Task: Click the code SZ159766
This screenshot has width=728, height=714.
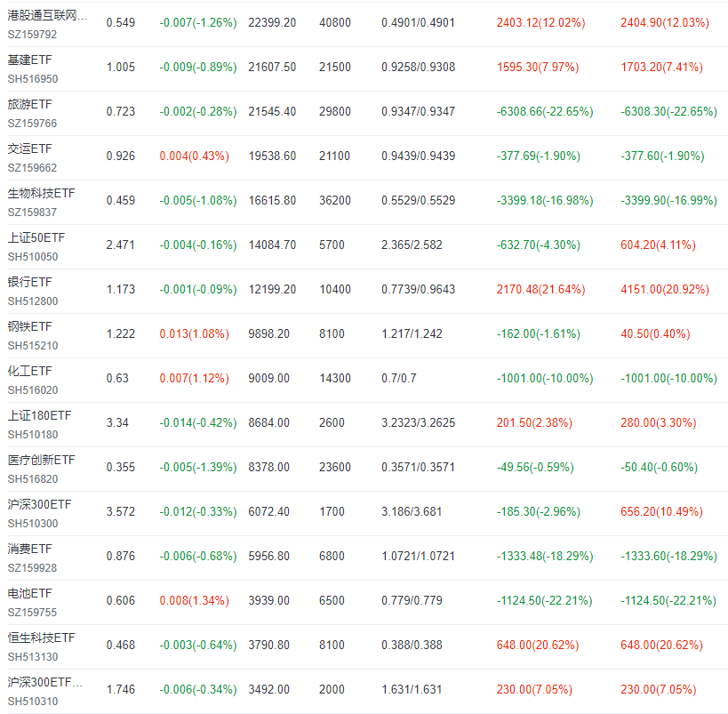Action: [x=32, y=124]
